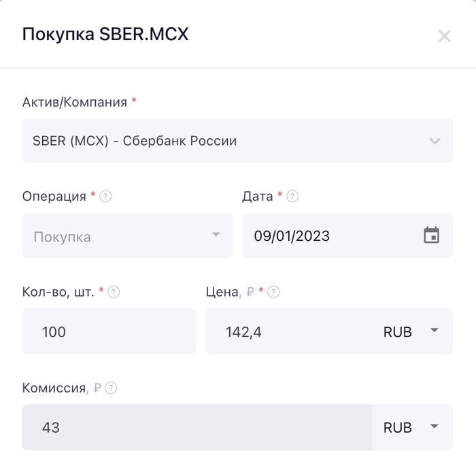Click the commission field containing 43
The image size is (476, 466).
(x=197, y=427)
